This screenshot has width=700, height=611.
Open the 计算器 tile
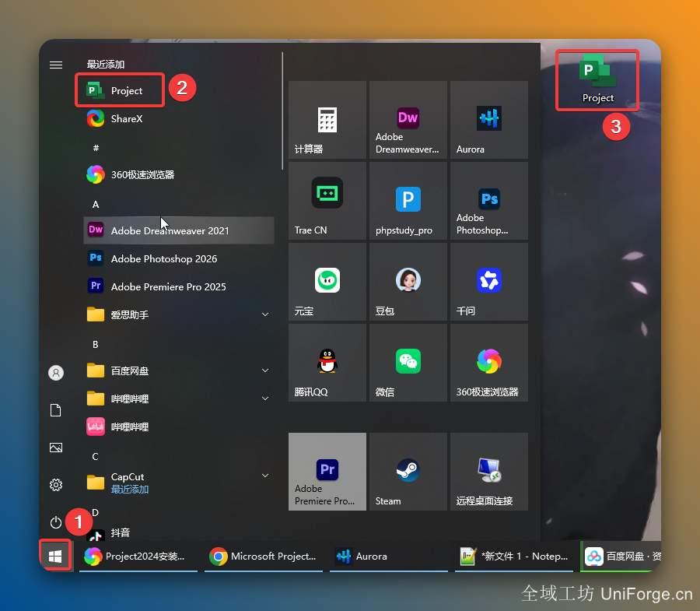(x=327, y=120)
